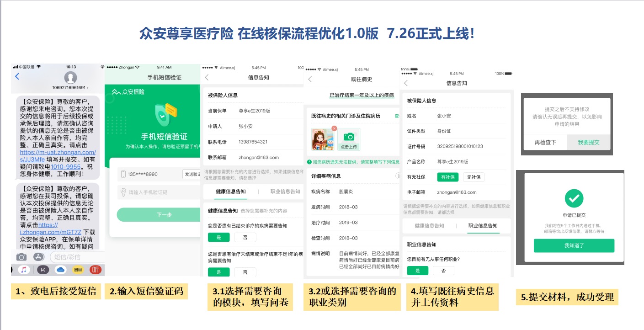Tap the contact avatar above 10692716961691

coord(70,77)
